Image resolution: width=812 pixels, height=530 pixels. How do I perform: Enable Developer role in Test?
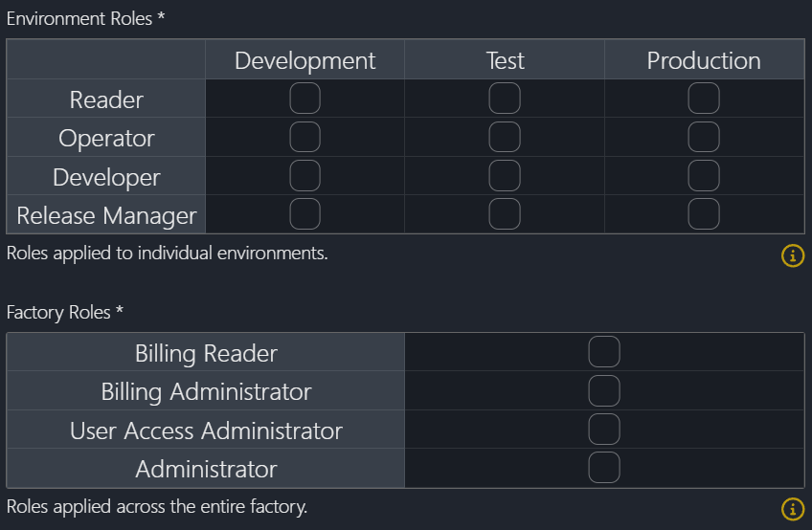(505, 176)
